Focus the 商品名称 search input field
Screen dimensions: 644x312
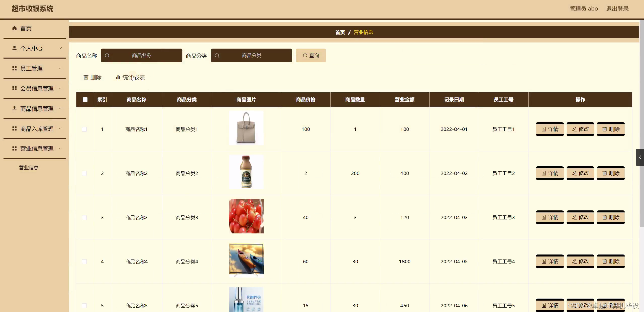[142, 56]
